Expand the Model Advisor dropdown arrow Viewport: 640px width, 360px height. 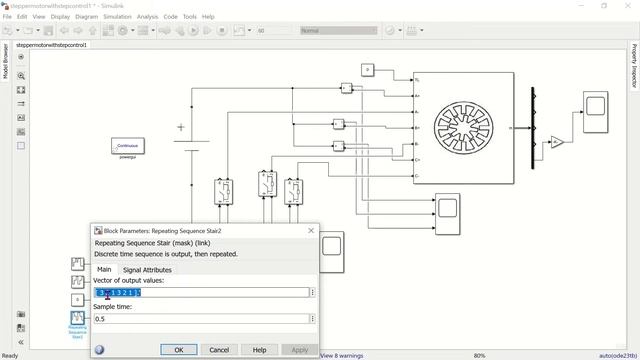pyautogui.click(x=400, y=31)
